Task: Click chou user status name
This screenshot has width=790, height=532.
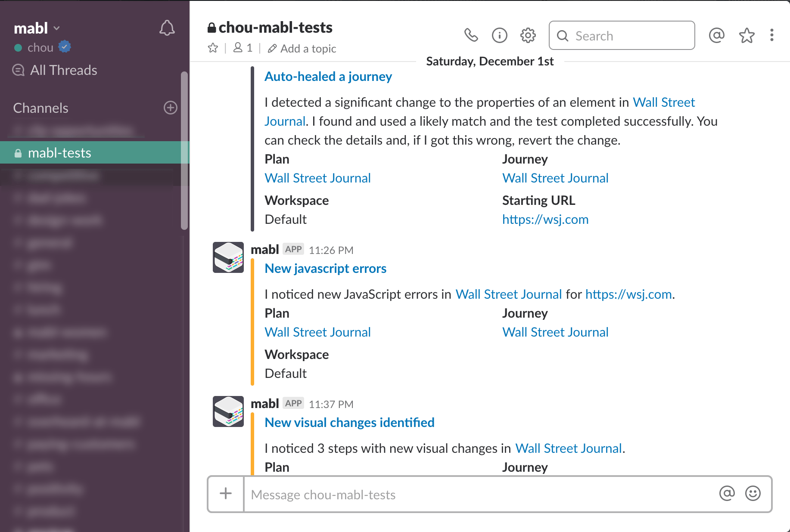Action: [40, 47]
